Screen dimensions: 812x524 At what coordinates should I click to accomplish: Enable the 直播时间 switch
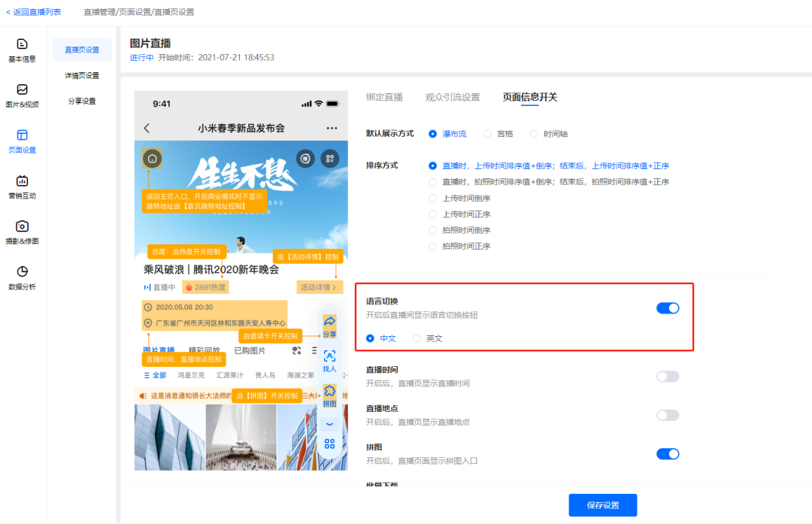667,376
